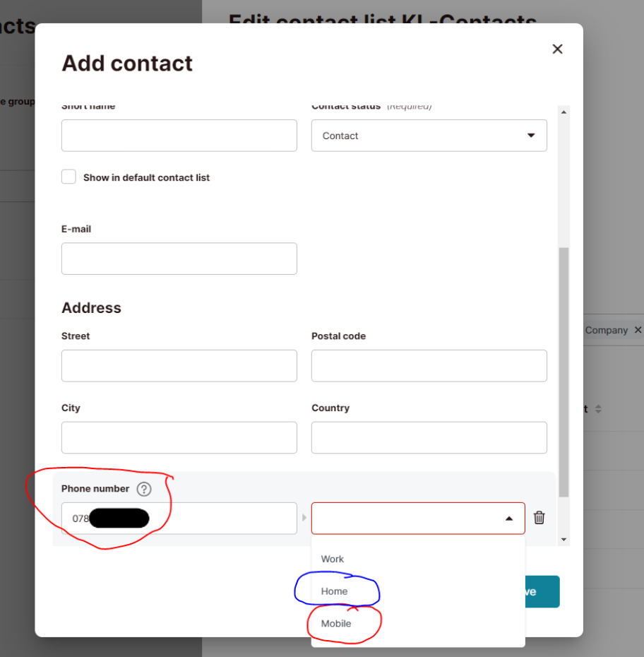
Task: Click the Postal code field
Action: [x=429, y=366]
